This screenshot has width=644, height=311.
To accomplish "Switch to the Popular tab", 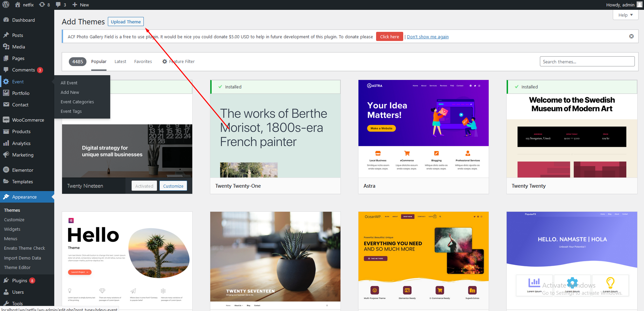I will [x=99, y=62].
